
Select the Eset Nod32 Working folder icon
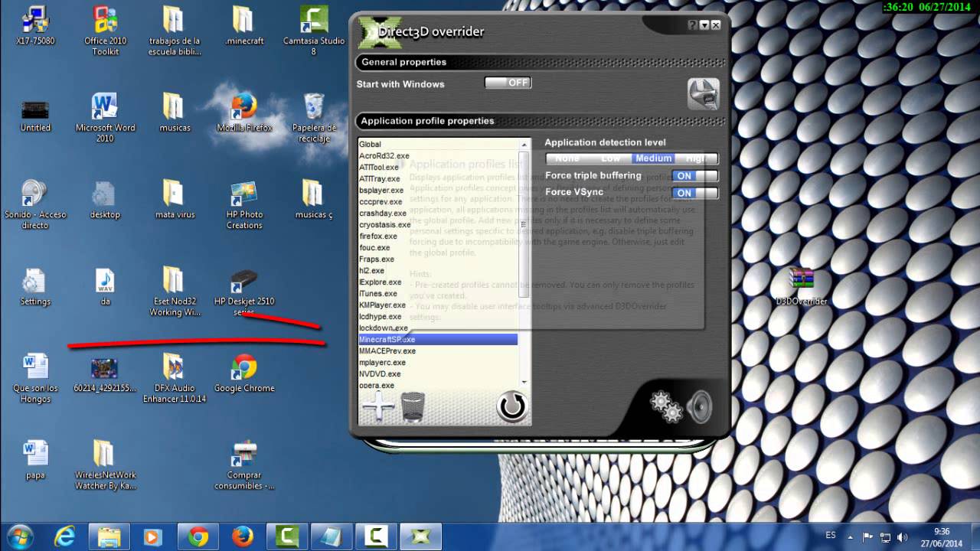[175, 292]
